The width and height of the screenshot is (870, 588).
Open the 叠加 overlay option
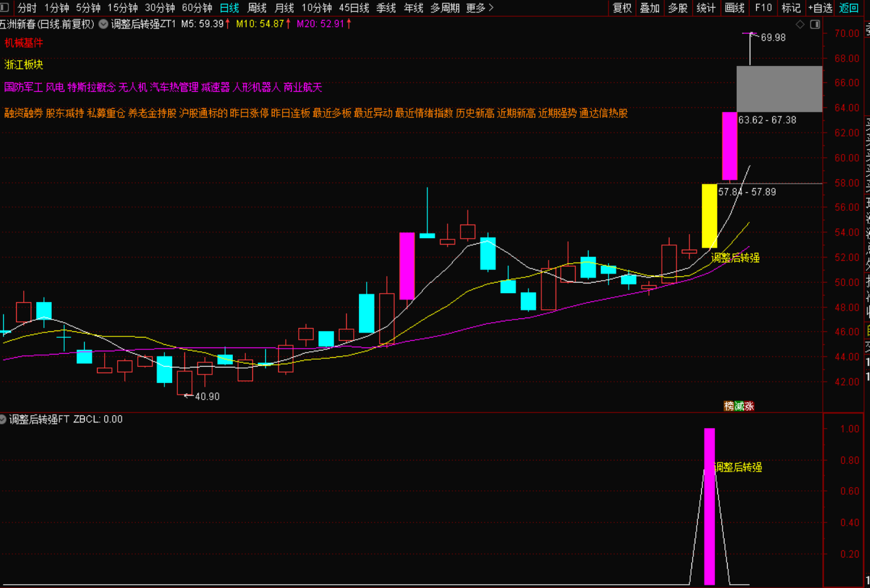[x=649, y=8]
